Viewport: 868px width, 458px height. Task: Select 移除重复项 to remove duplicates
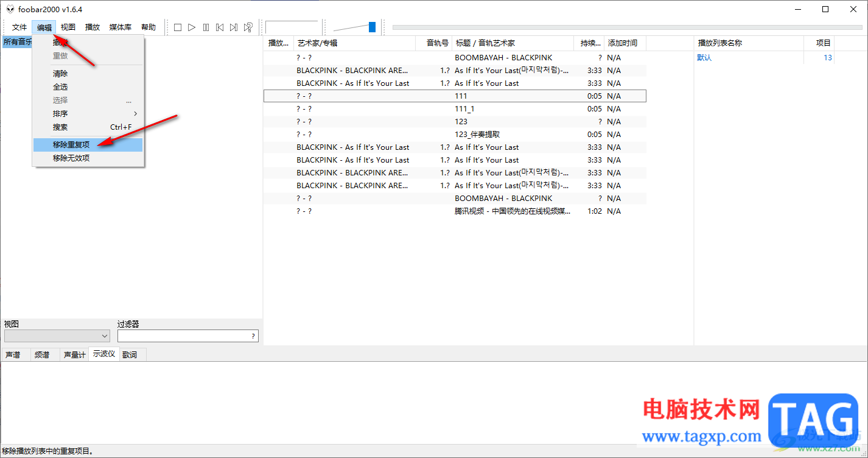88,145
